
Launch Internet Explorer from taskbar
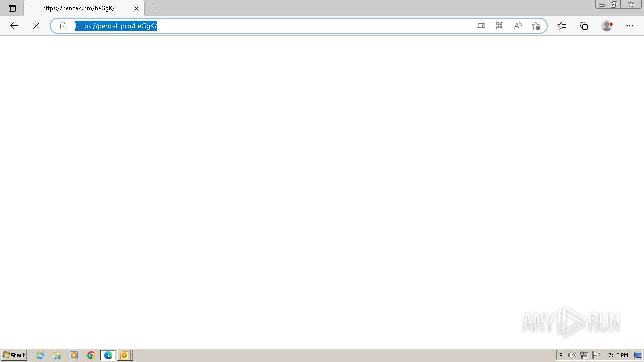[x=40, y=355]
